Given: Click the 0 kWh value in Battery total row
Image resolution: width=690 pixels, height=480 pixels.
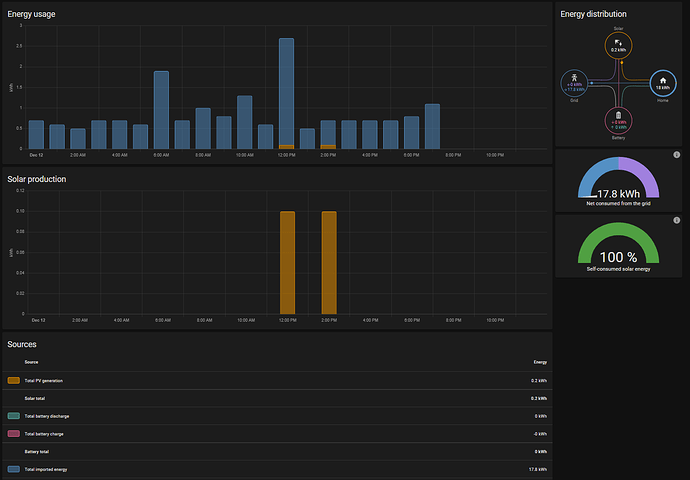Looking at the screenshot, I should pos(541,452).
